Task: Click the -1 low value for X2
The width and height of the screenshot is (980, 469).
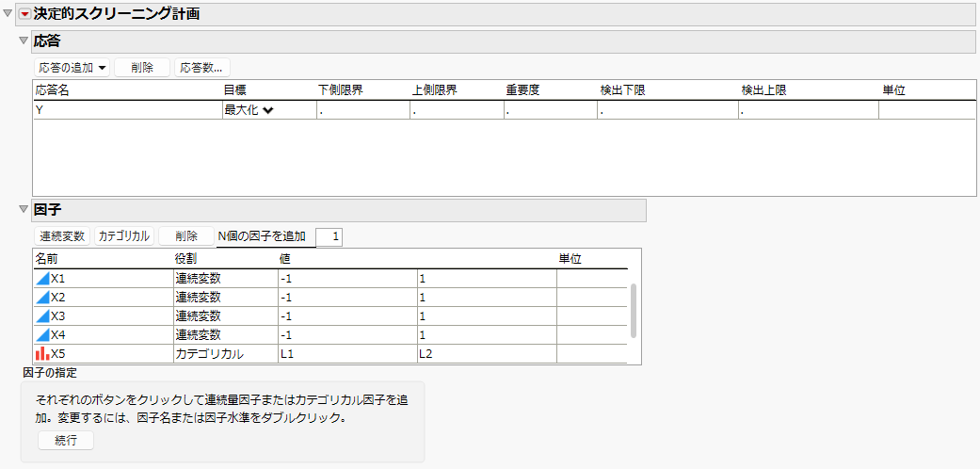Action: 347,298
